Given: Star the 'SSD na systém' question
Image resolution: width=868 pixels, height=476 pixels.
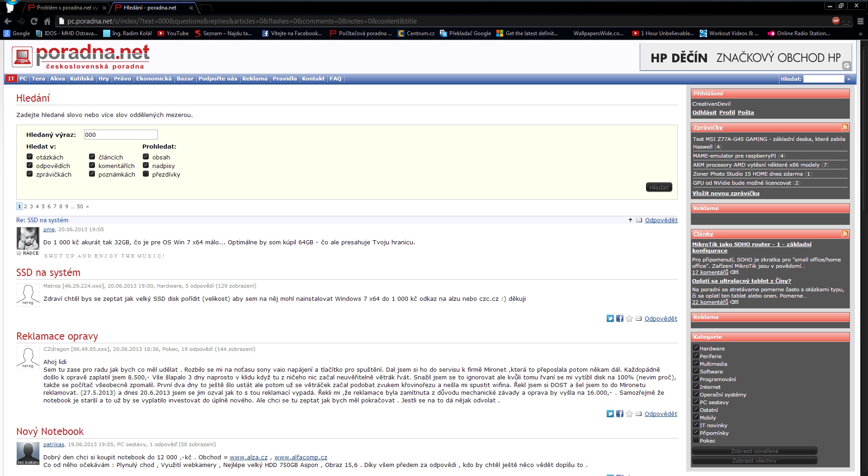Looking at the screenshot, I should 629,318.
